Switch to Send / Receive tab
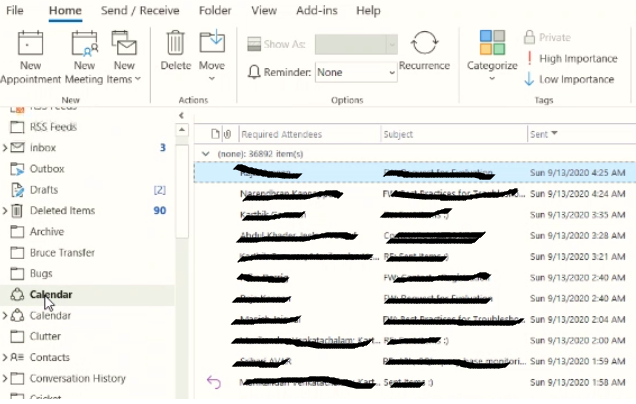Screen dimensions: 636x404 [140, 10]
